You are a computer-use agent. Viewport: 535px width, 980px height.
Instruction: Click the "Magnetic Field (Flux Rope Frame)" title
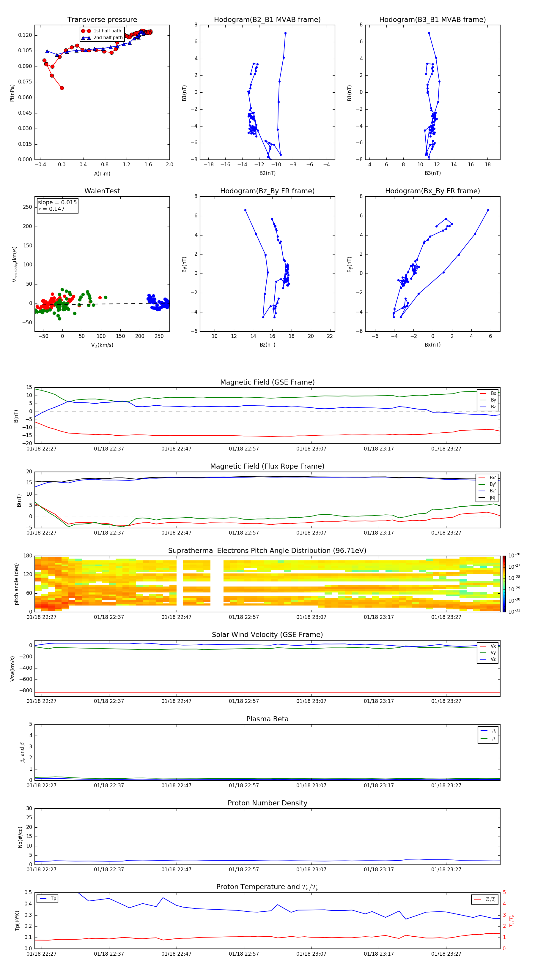tap(267, 466)
